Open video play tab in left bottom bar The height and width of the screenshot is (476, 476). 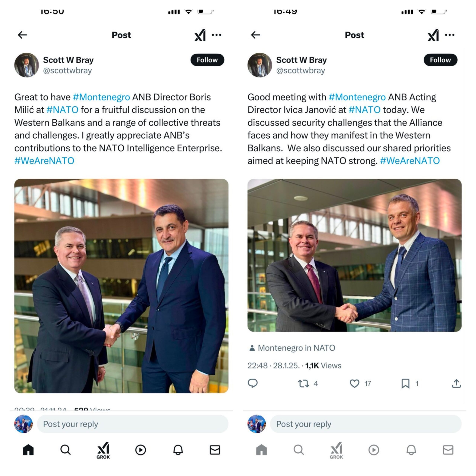click(140, 450)
